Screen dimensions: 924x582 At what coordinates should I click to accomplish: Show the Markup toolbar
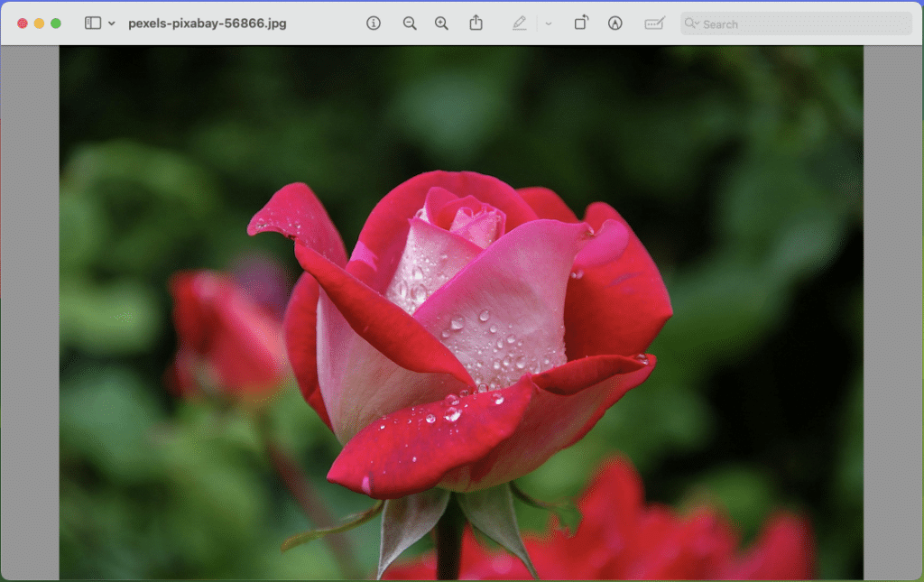(615, 23)
